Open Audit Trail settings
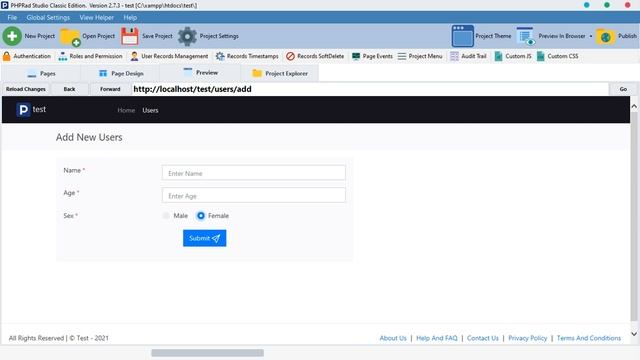The width and height of the screenshot is (640, 360). click(468, 56)
